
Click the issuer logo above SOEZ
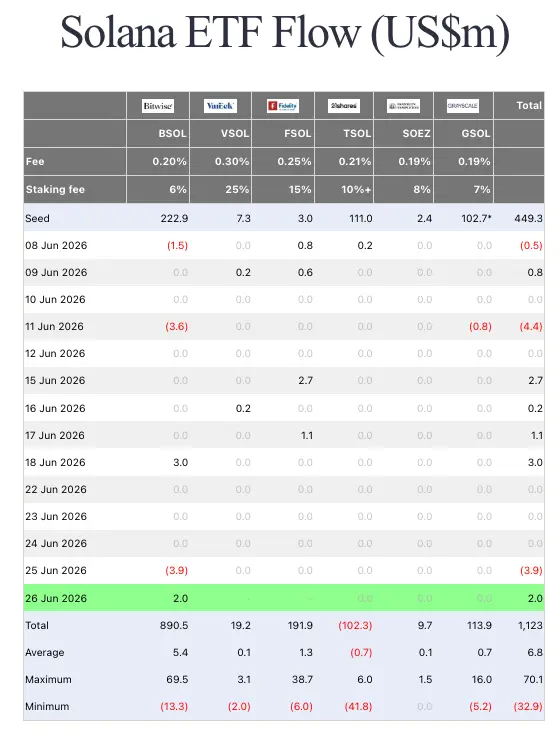(403, 106)
